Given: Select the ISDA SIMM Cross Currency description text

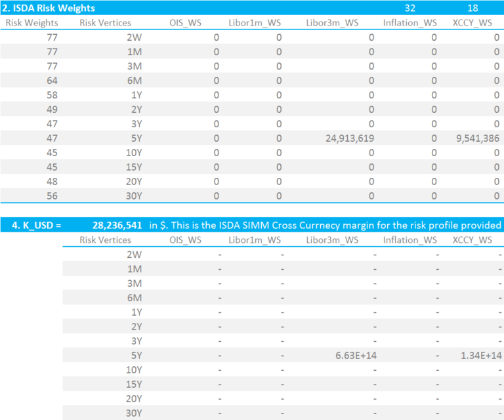Looking at the screenshot, I should [325, 225].
